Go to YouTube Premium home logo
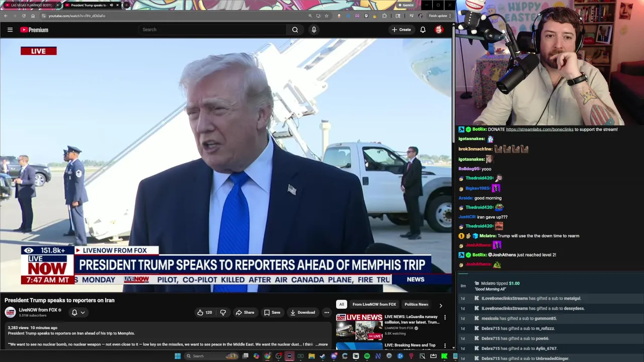Image resolution: width=644 pixels, height=362 pixels. [x=34, y=30]
